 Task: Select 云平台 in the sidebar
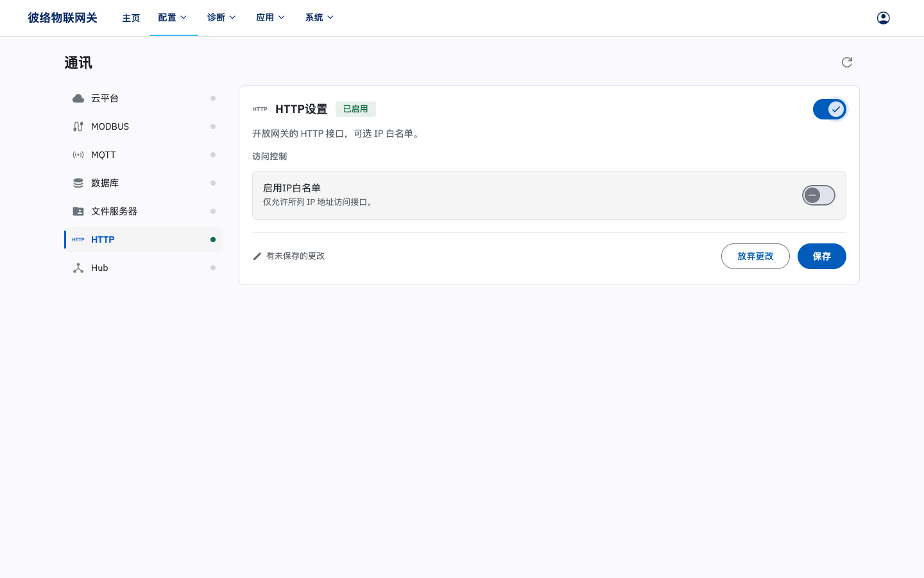point(144,98)
